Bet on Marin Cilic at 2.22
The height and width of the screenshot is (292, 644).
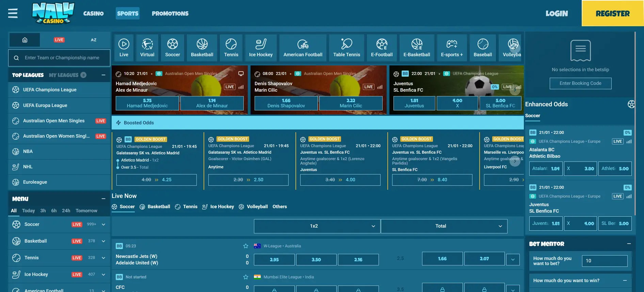pyautogui.click(x=351, y=103)
